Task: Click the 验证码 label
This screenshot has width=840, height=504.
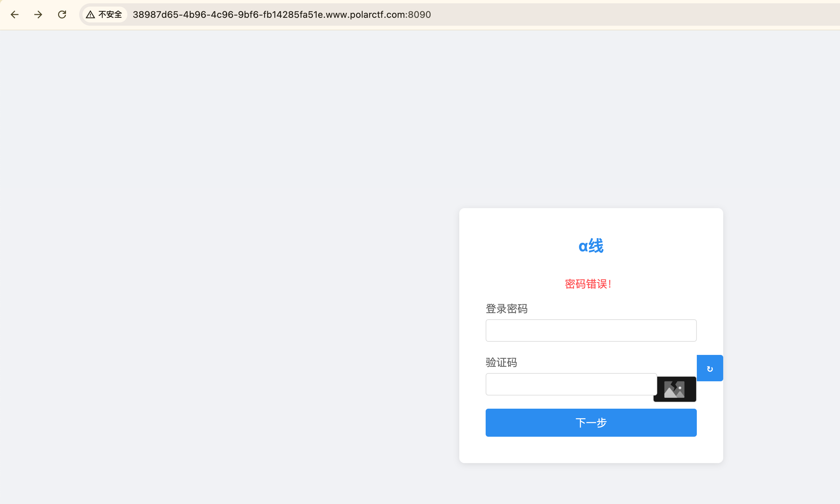Action: coord(501,363)
